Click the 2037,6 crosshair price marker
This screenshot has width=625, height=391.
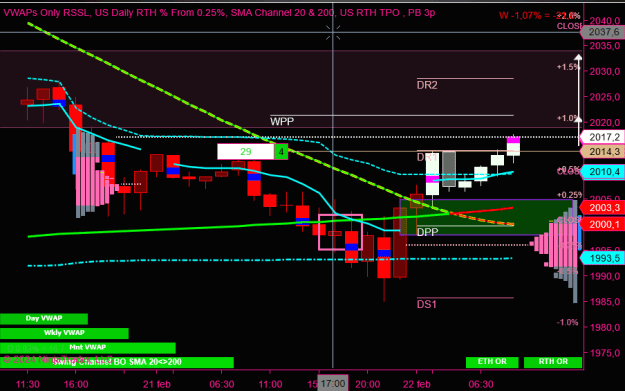click(x=603, y=32)
